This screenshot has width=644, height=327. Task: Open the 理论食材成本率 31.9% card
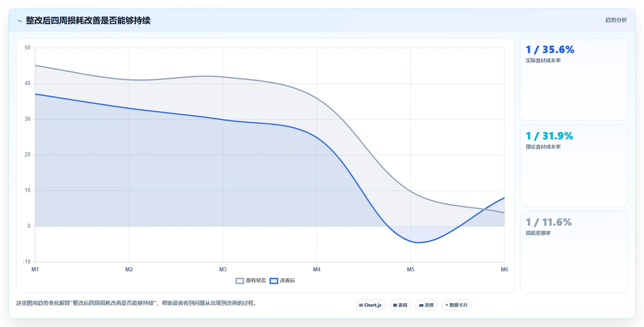(574, 166)
